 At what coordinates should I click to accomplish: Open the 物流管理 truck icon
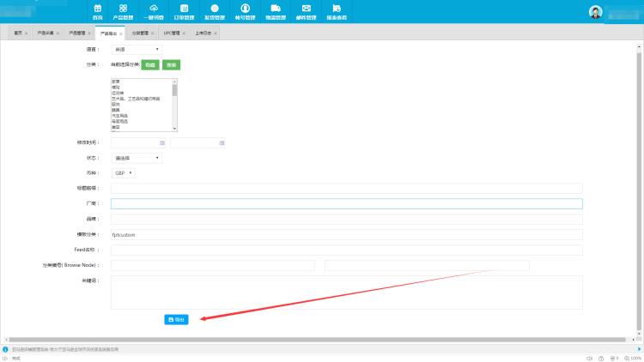tap(276, 9)
